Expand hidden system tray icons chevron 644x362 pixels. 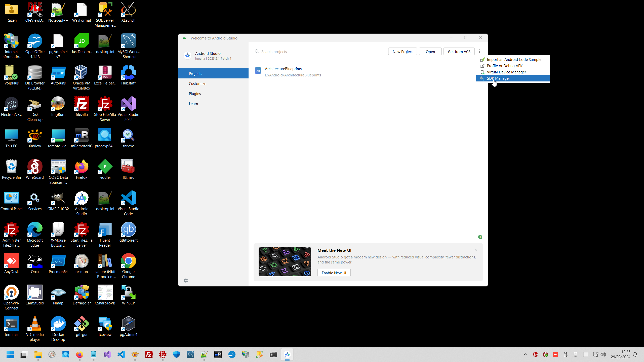click(x=525, y=354)
